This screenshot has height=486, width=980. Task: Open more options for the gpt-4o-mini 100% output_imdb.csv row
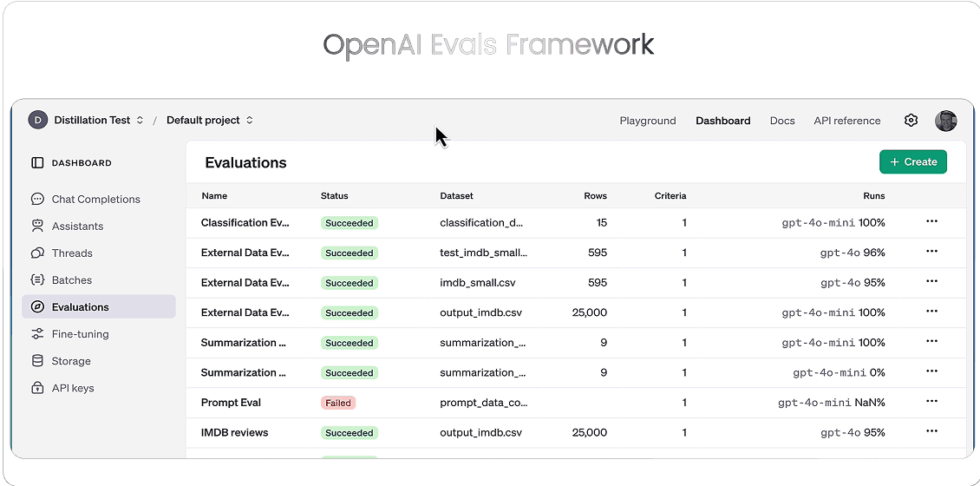tap(931, 312)
